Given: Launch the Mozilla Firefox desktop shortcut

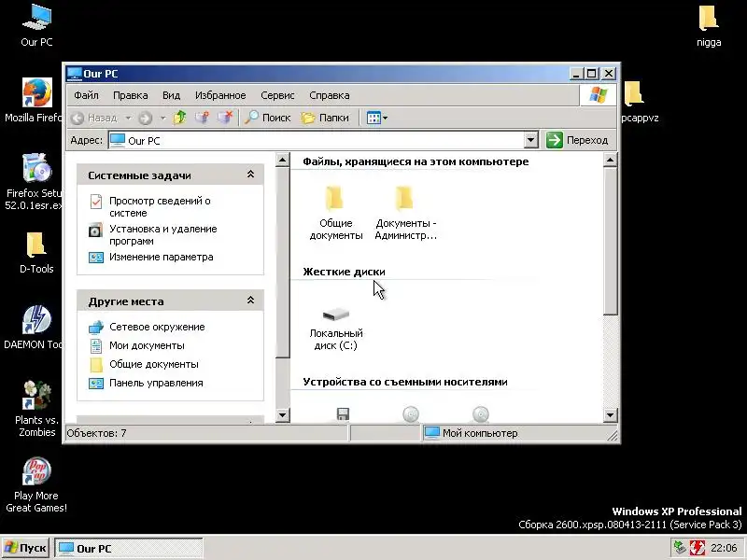Looking at the screenshot, I should (34, 101).
